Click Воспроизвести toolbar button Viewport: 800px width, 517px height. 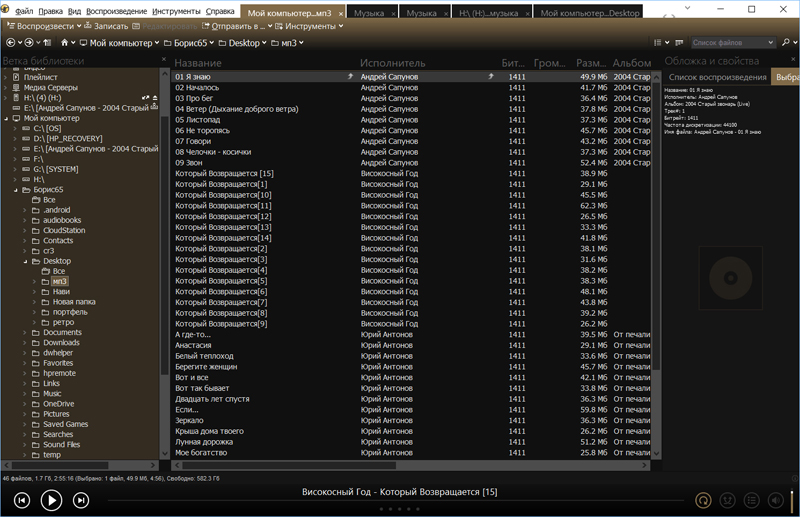coord(43,26)
